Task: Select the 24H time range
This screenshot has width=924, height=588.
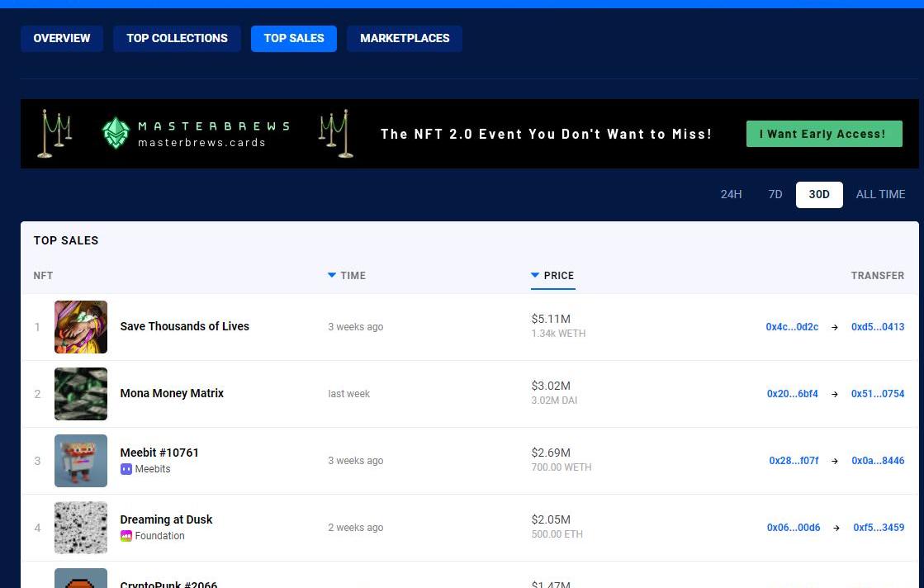Action: 731,194
